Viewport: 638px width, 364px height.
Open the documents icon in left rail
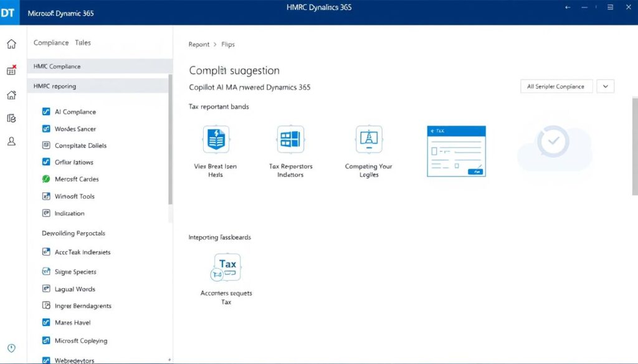click(11, 118)
